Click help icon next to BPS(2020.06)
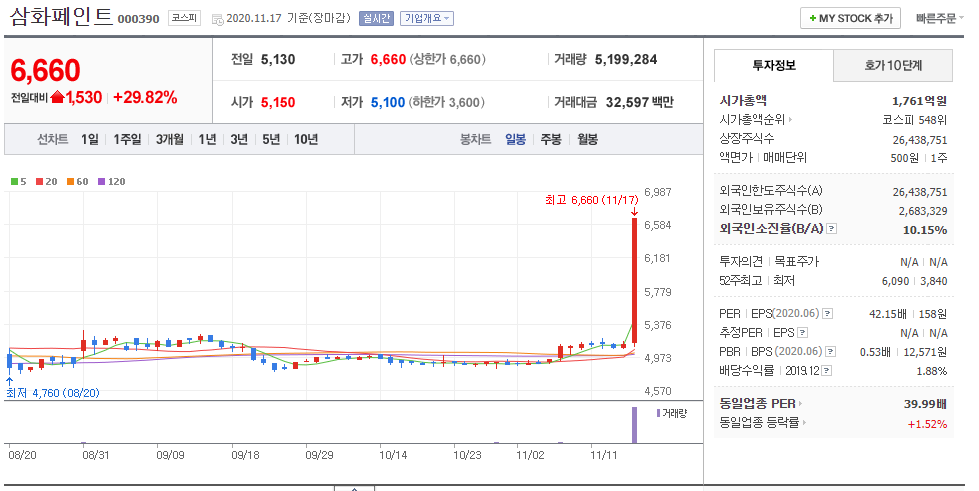This screenshot has height=491, width=979. pos(830,352)
